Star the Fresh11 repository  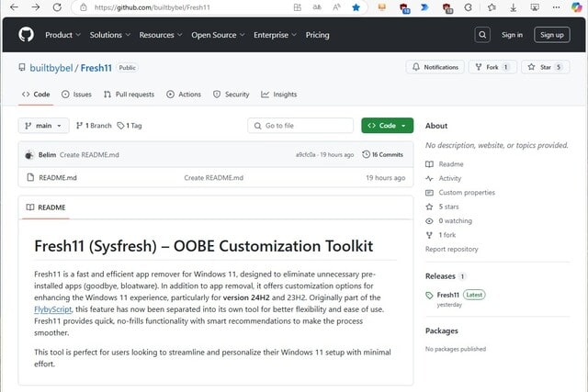click(x=545, y=67)
